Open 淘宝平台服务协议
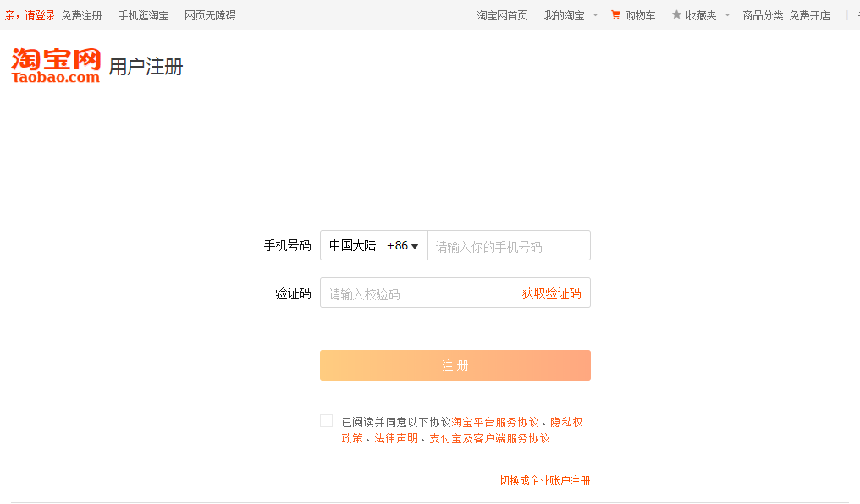 pyautogui.click(x=495, y=422)
